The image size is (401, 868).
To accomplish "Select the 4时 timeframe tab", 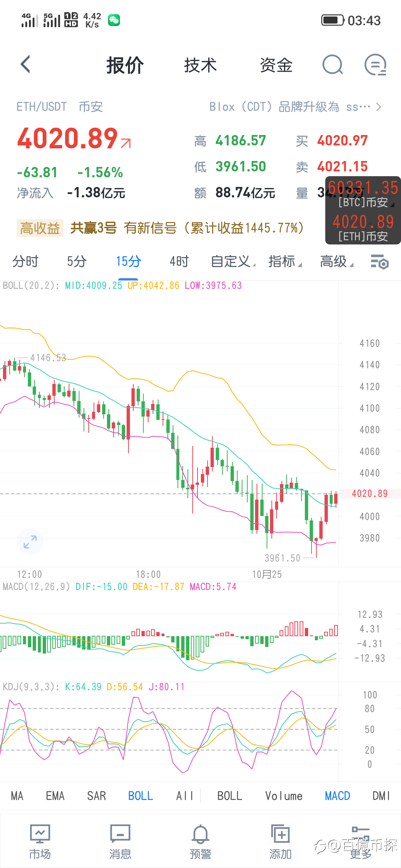I will click(x=179, y=262).
